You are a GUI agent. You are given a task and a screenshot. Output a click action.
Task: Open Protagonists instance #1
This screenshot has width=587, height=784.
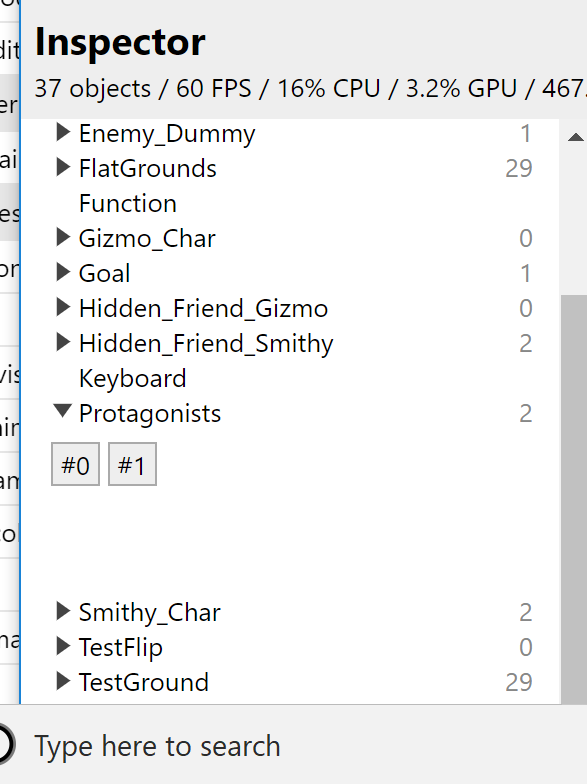pyautogui.click(x=132, y=464)
